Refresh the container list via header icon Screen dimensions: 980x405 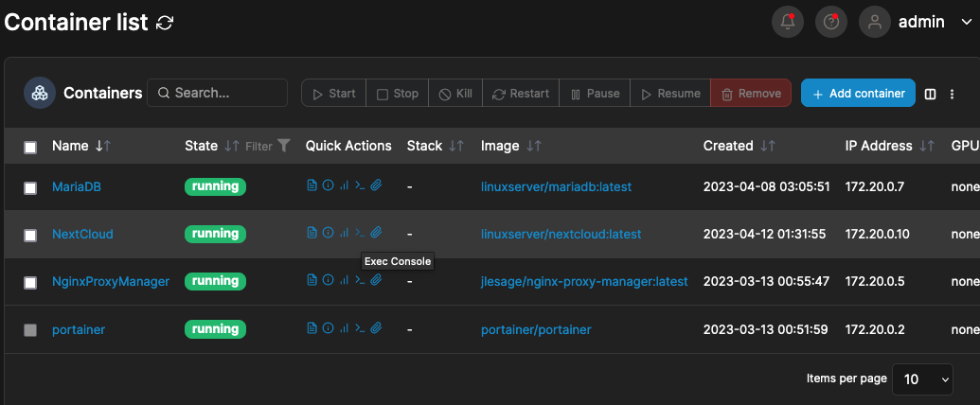click(x=165, y=23)
